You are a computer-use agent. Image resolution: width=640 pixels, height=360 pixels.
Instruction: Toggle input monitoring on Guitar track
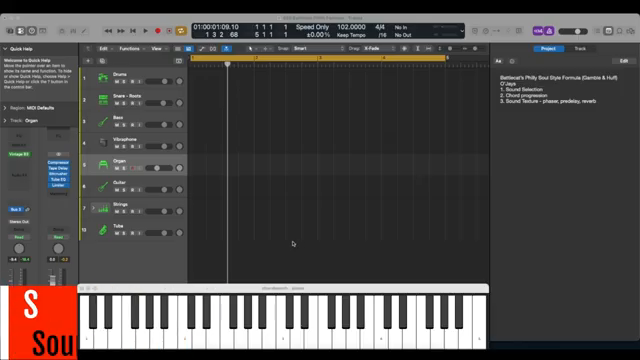139,190
